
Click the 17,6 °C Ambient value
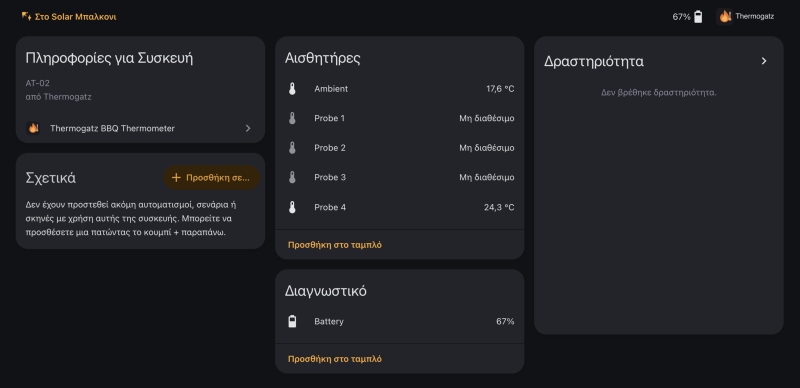[x=500, y=89]
